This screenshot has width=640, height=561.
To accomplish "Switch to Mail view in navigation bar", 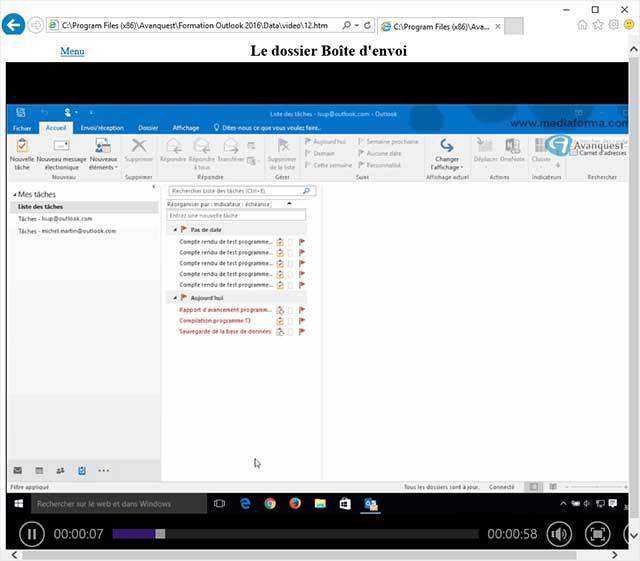I will coord(18,470).
